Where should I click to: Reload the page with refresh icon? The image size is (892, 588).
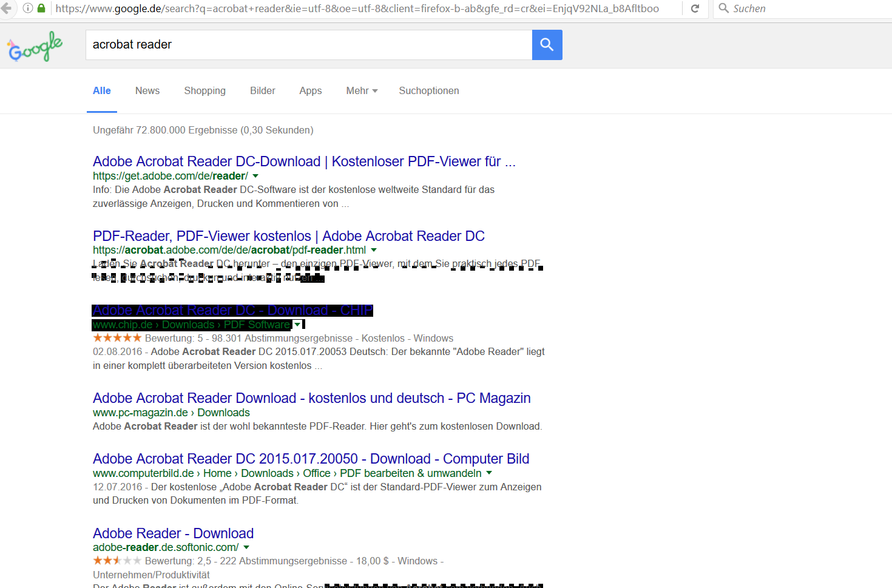[x=695, y=8]
